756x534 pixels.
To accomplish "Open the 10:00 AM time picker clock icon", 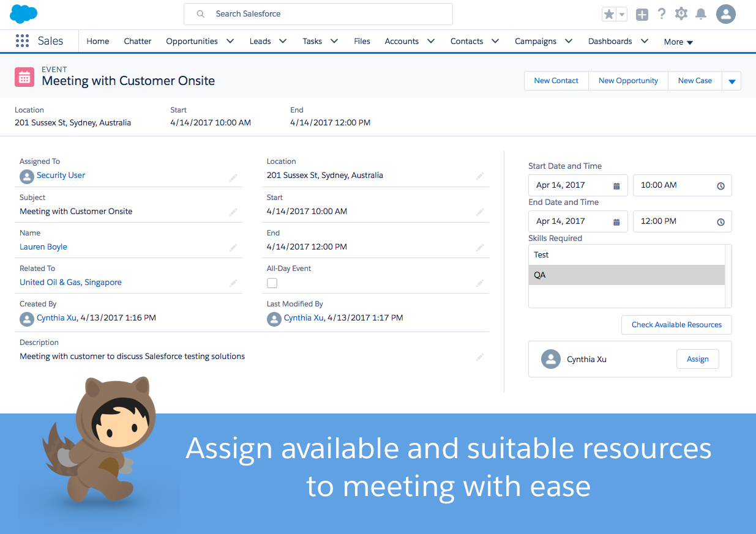I will (720, 186).
